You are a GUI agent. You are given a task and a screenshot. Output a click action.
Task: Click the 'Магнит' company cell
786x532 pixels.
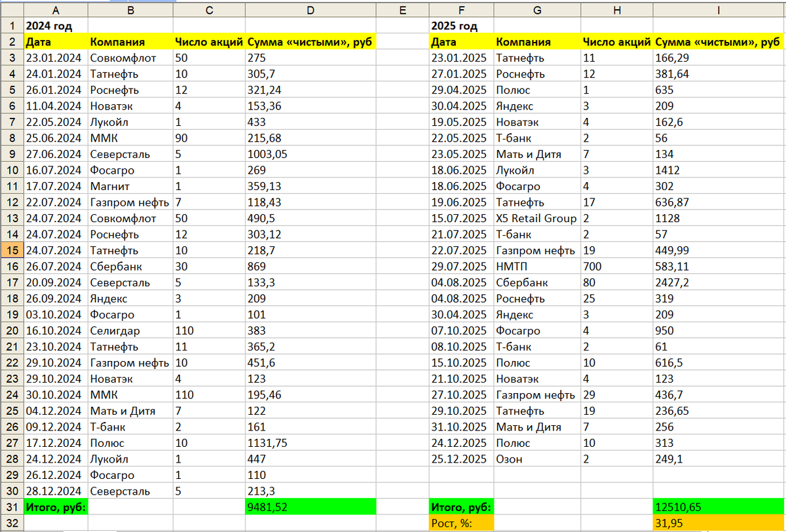click(x=130, y=186)
